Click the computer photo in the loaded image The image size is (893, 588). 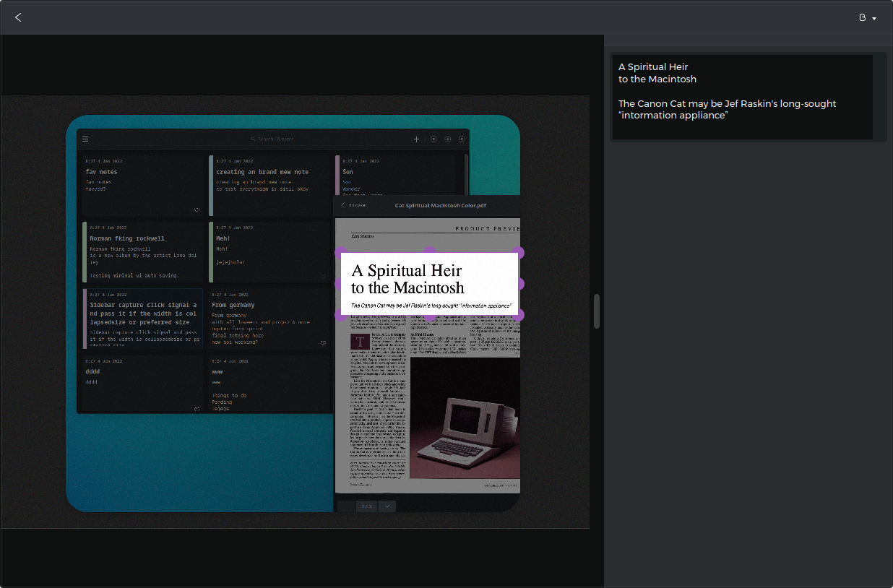464,418
